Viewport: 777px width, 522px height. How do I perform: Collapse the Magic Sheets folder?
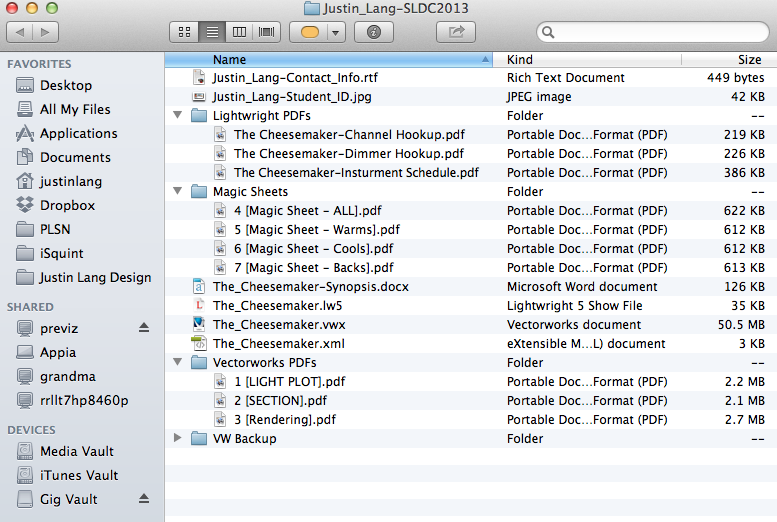coord(177,191)
